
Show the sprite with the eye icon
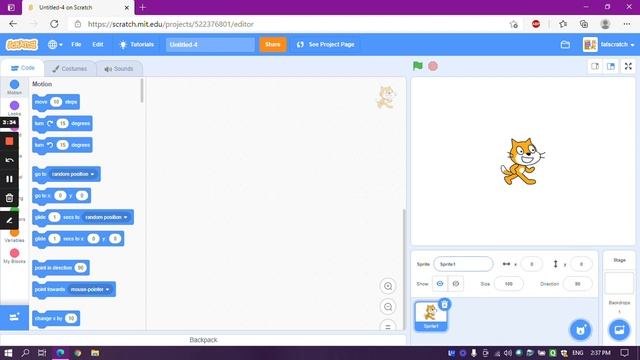(440, 284)
